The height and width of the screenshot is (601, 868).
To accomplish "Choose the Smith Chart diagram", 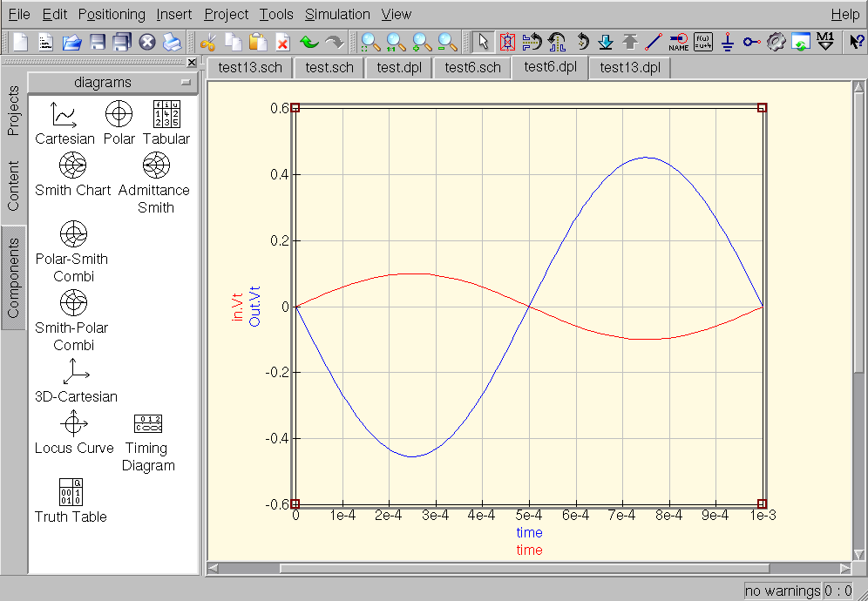I will click(73, 165).
